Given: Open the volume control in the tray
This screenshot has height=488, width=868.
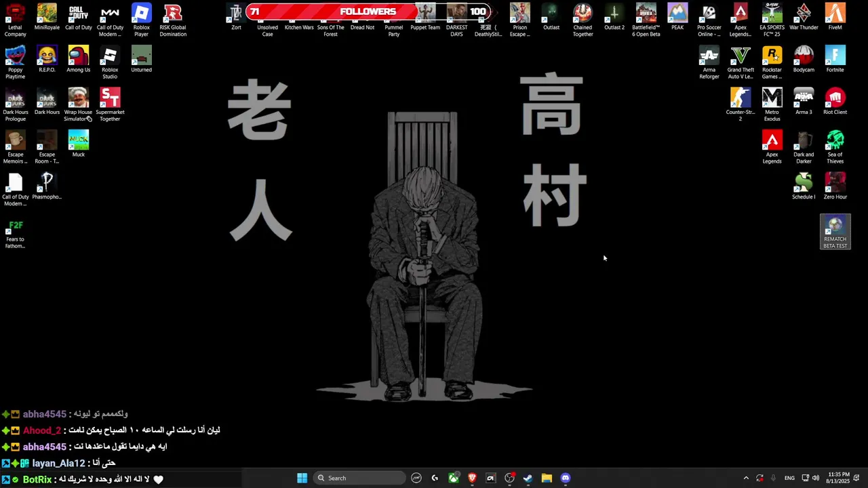Looking at the screenshot, I should click(x=816, y=478).
